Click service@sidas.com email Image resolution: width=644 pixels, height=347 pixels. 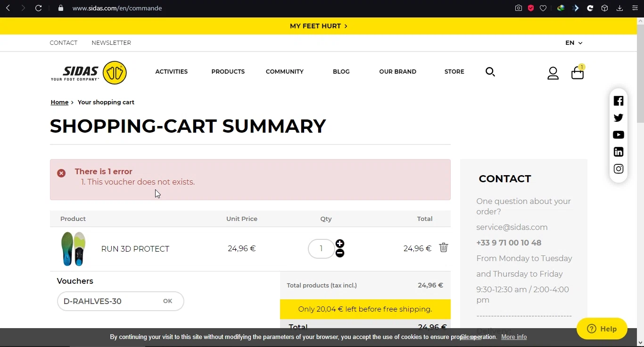512,228
